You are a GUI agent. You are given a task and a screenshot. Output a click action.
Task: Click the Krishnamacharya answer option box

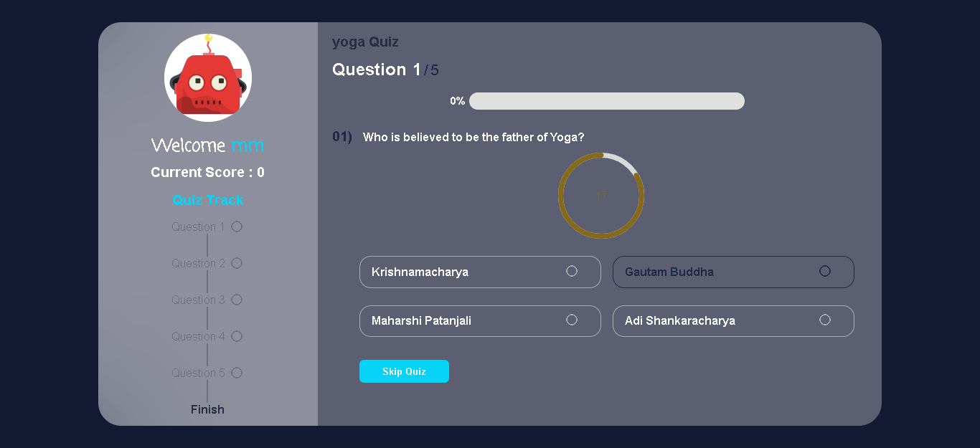(480, 272)
